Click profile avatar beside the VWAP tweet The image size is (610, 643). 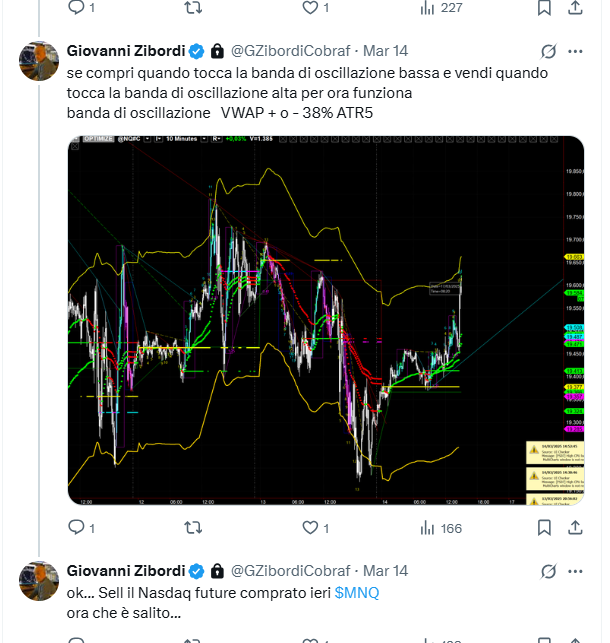39,61
